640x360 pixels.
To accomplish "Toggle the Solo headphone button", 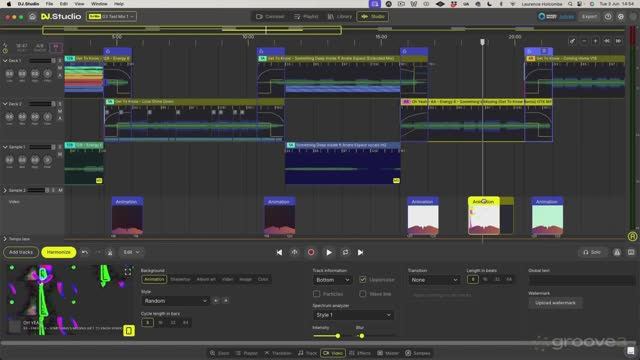I will [592, 253].
